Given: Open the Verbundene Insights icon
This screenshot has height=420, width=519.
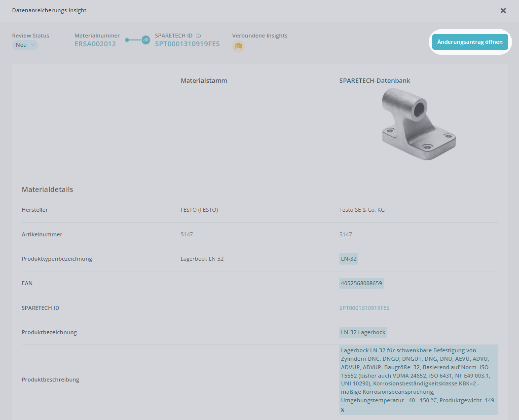Looking at the screenshot, I should click(238, 46).
